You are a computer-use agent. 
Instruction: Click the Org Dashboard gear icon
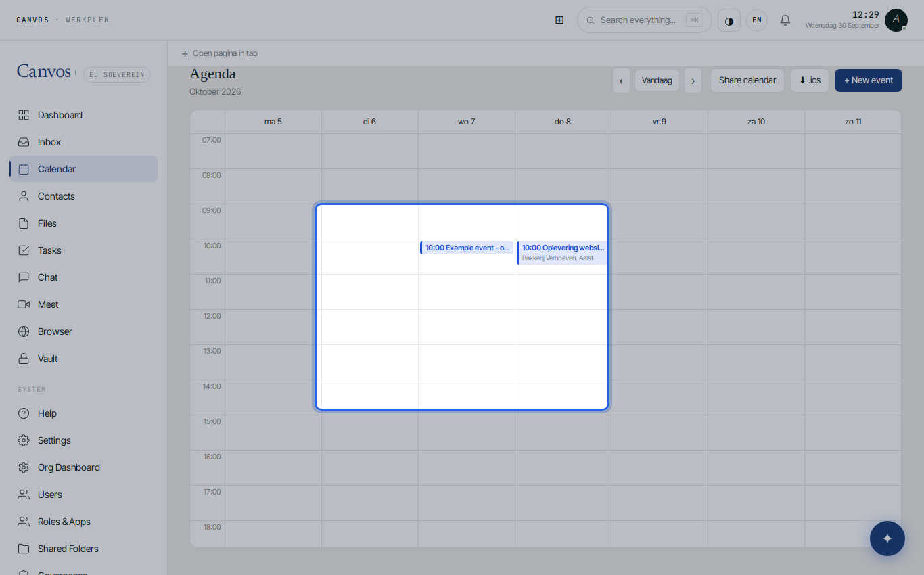pos(24,467)
